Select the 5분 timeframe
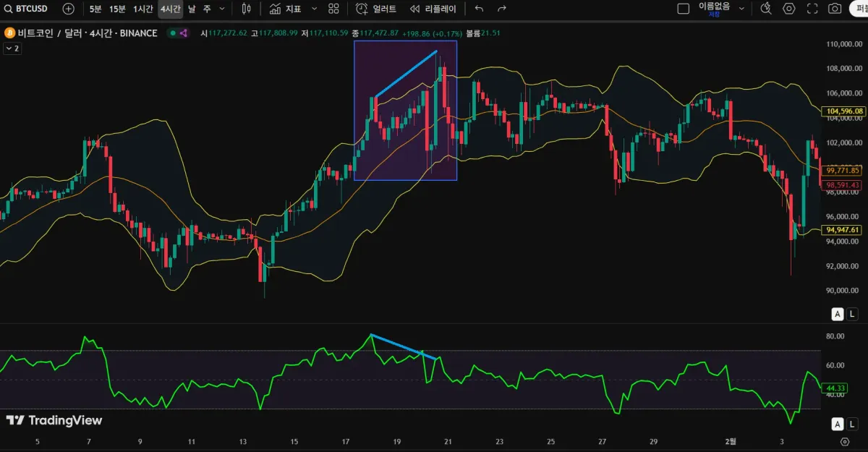868x452 pixels. point(95,9)
